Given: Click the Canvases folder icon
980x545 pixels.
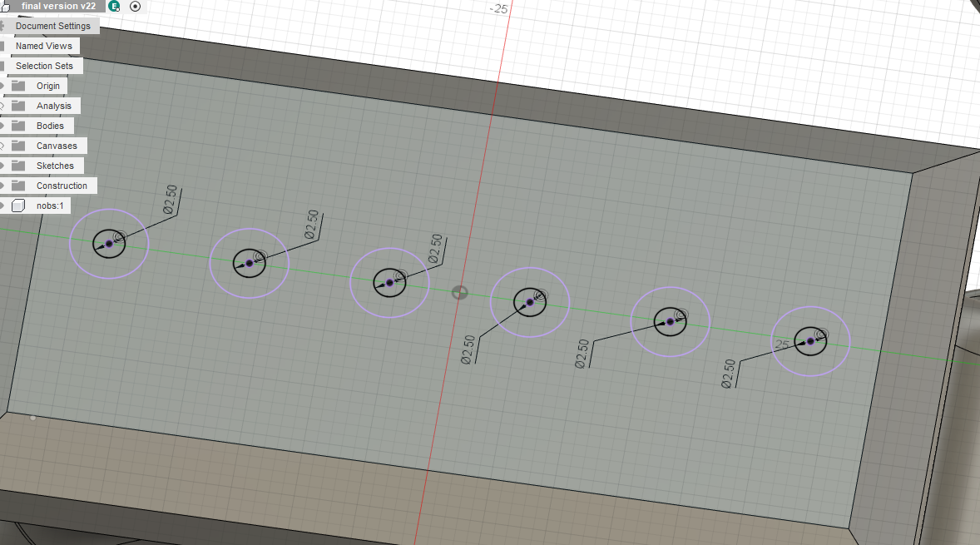Looking at the screenshot, I should [x=19, y=146].
